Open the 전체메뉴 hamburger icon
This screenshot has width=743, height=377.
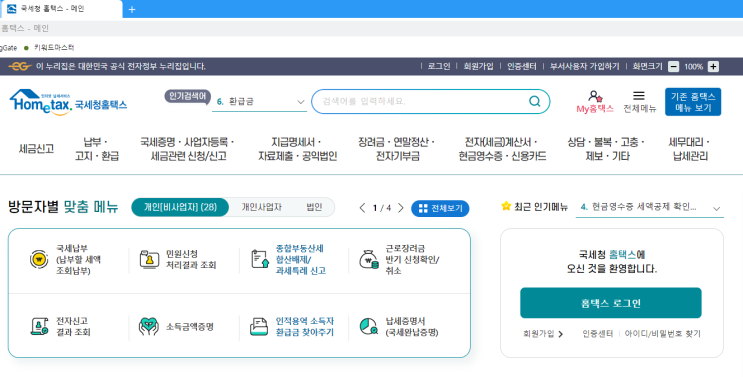[x=639, y=96]
